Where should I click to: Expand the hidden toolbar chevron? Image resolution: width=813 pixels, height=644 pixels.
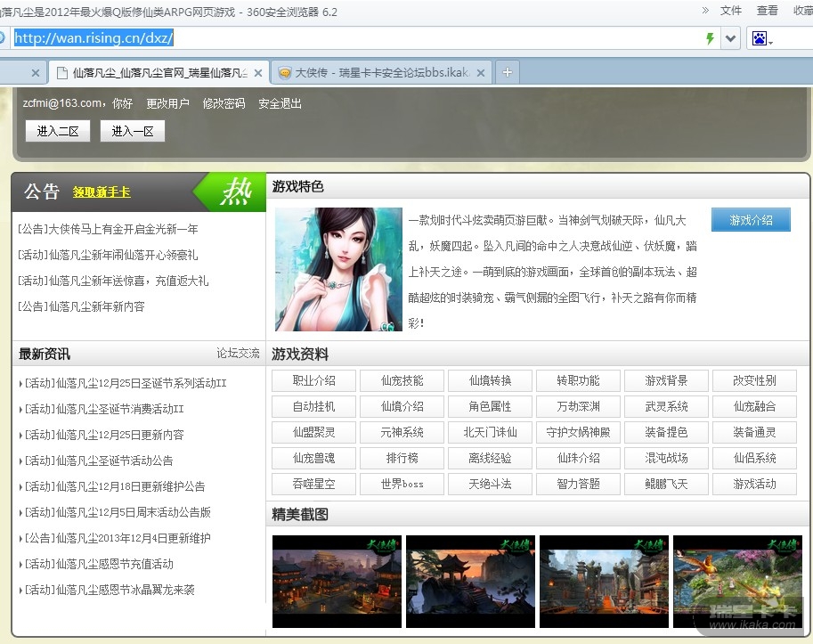tap(705, 11)
